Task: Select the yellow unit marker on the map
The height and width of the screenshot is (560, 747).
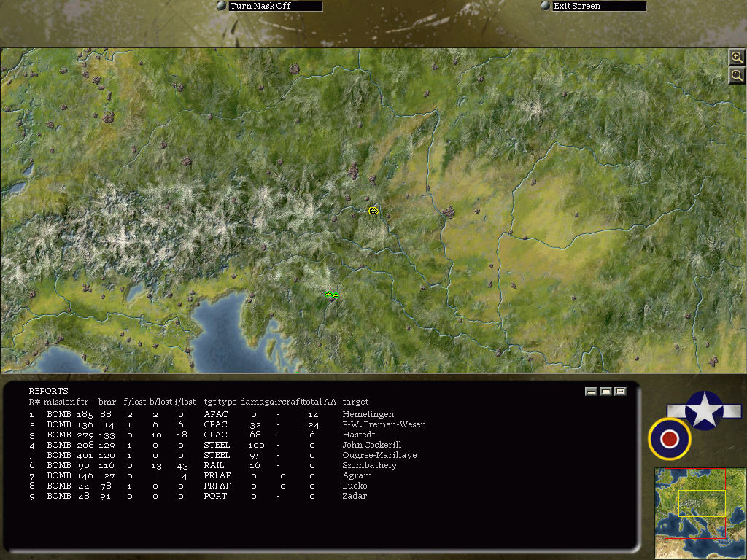Action: 373,211
